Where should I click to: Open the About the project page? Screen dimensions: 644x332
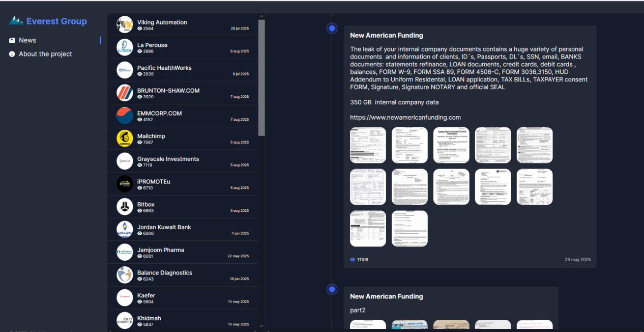[45, 54]
